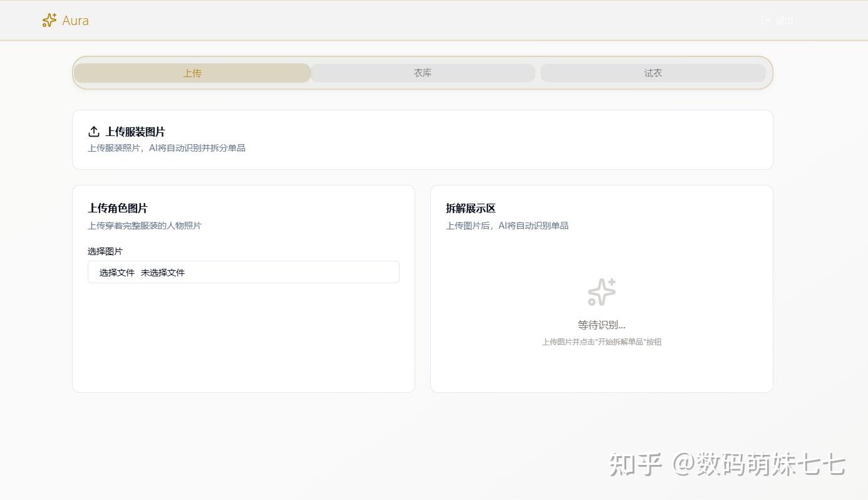Click the 选择文件 file picker button
868x500 pixels.
(x=117, y=272)
